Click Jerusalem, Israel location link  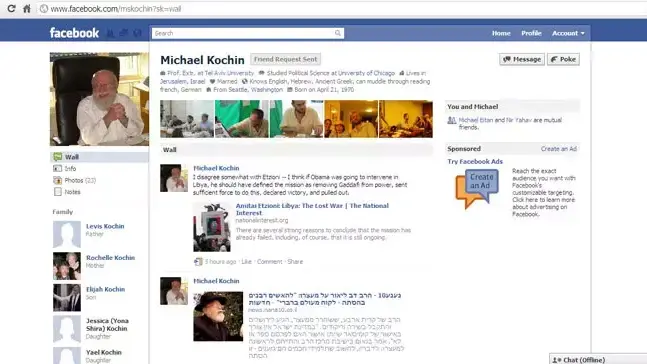click(182, 81)
